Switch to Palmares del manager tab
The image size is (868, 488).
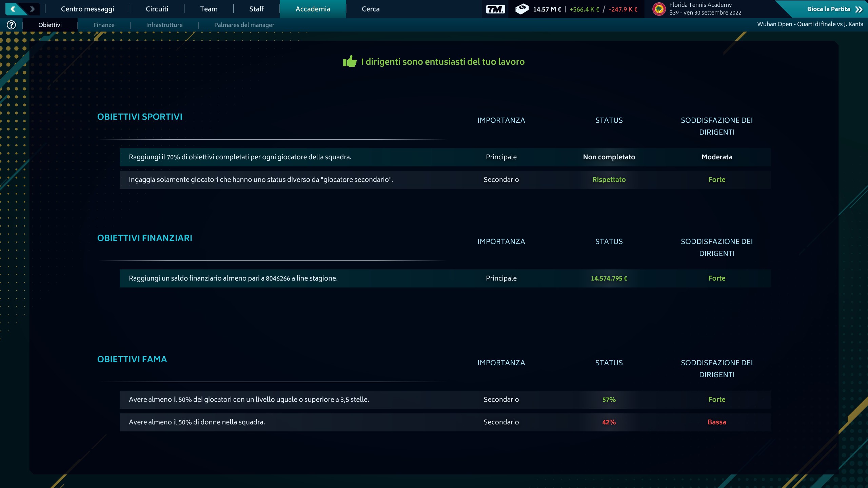244,25
